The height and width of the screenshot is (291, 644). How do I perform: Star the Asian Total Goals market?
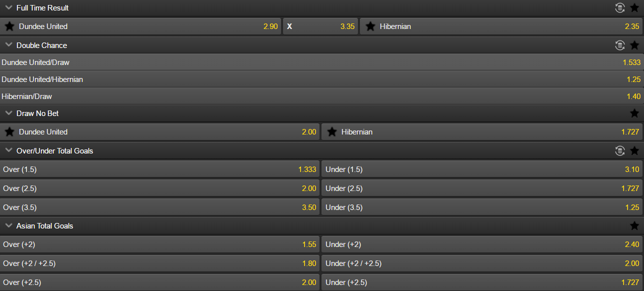click(x=635, y=225)
